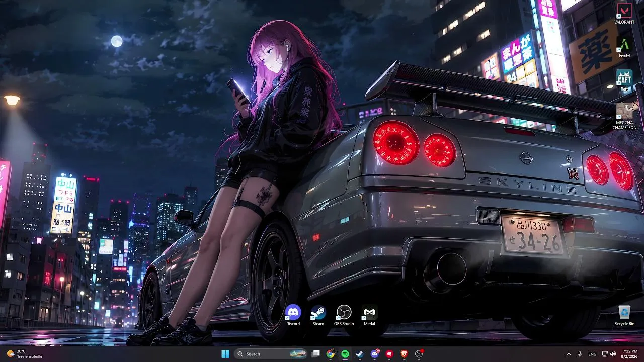
Task: Select the Recycle Bin desktop icon
Action: coord(624,316)
